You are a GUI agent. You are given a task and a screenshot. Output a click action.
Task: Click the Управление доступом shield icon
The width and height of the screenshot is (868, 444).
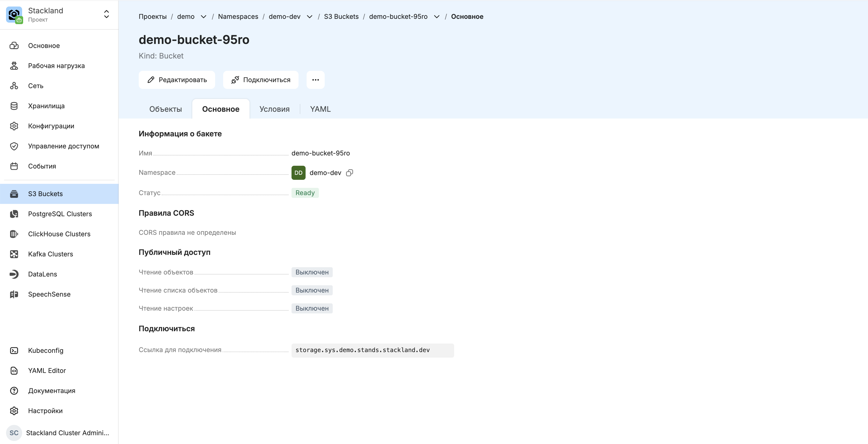tap(14, 146)
